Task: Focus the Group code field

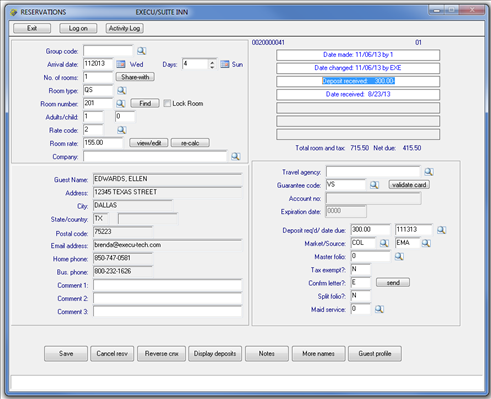Action: tap(108, 51)
